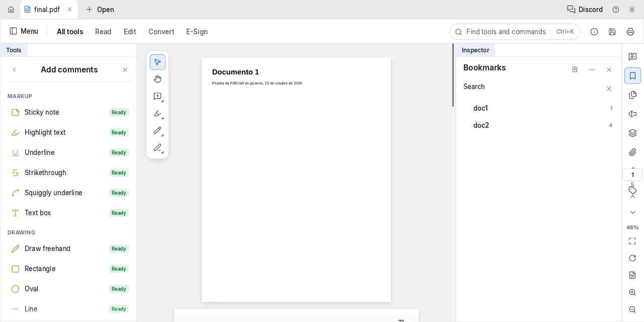Click the document viewer scrollbar thumb

click(x=453, y=75)
